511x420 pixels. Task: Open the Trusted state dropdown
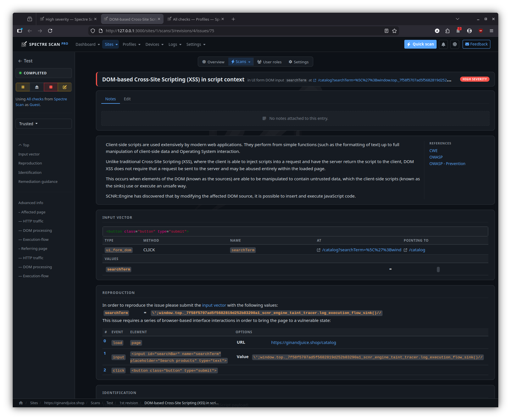click(44, 124)
